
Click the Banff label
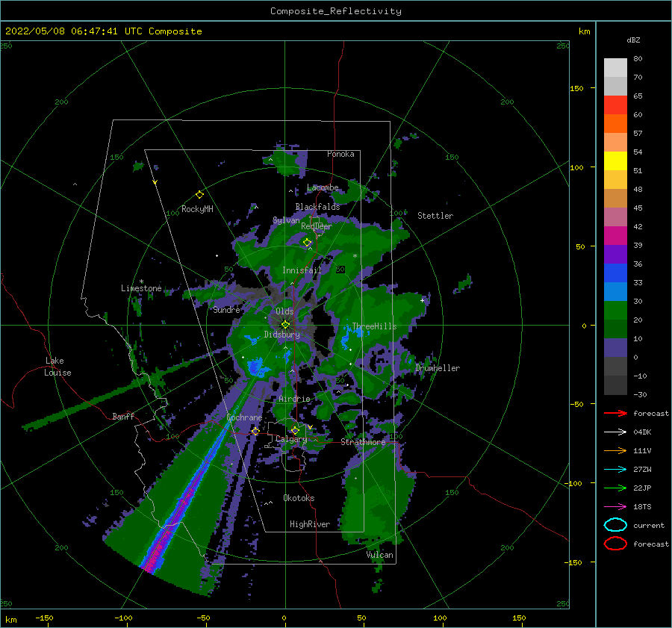123,416
